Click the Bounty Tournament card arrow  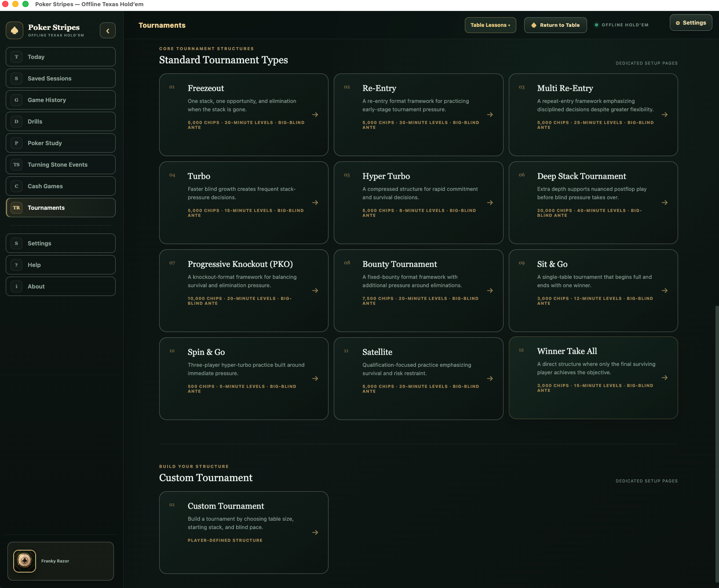pyautogui.click(x=490, y=290)
